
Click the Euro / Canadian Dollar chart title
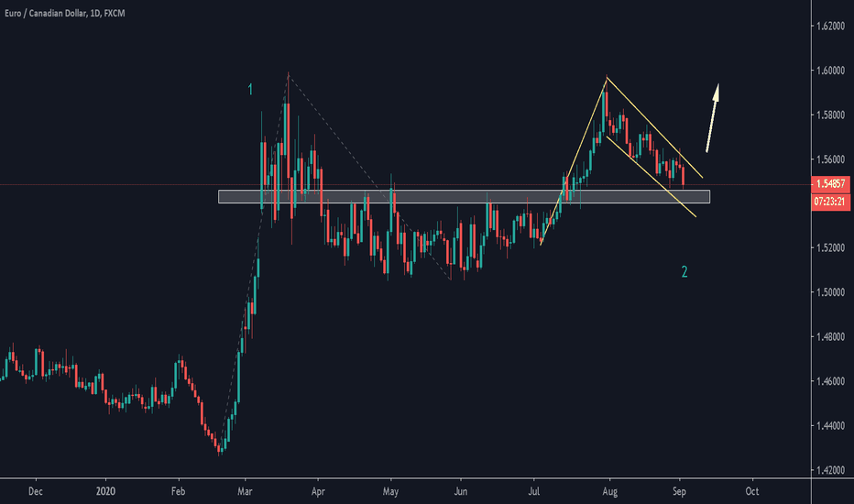tap(65, 13)
